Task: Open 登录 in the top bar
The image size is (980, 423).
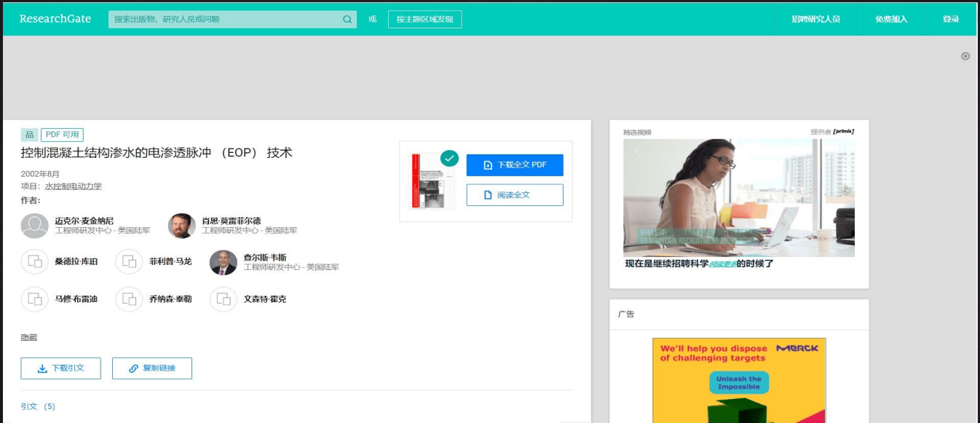Action: (x=951, y=20)
